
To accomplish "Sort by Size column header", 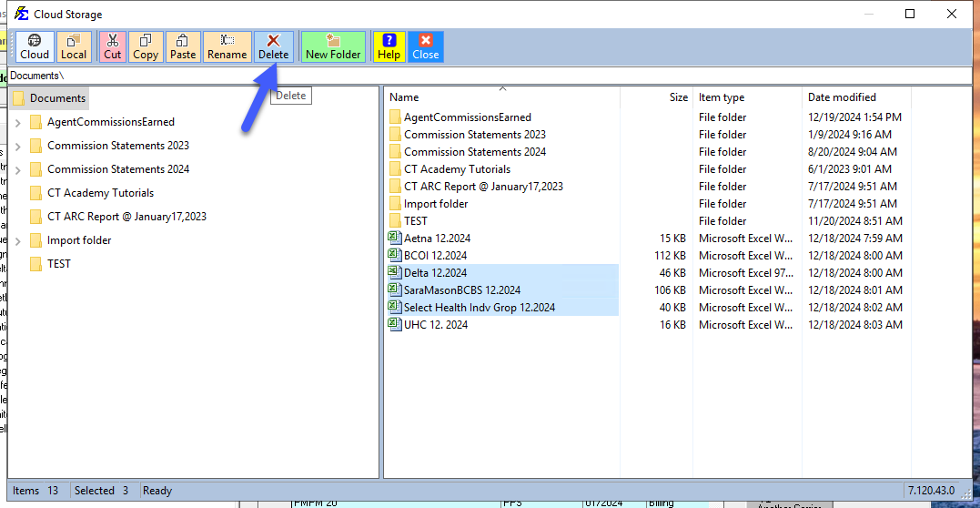I will pyautogui.click(x=656, y=97).
